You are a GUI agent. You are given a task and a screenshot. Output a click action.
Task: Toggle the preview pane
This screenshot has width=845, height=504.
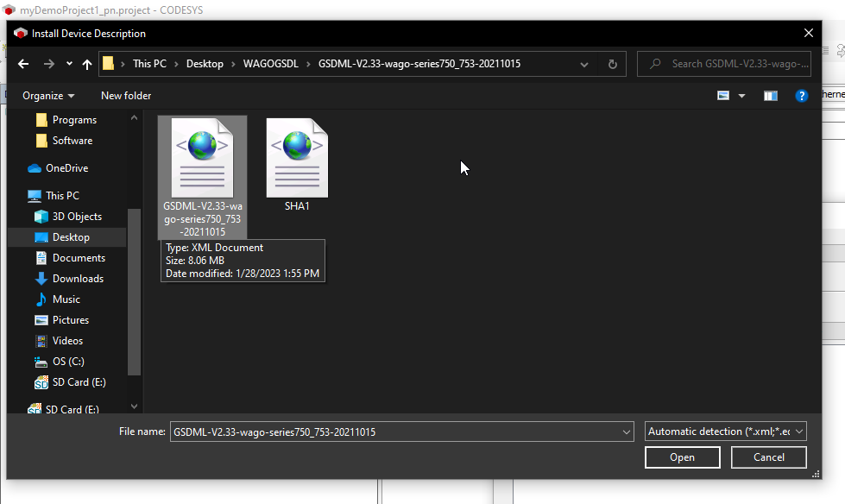(771, 96)
